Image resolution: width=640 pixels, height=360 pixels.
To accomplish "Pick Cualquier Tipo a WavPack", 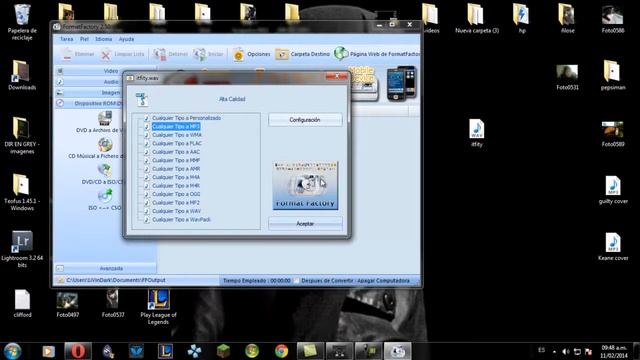I will (x=181, y=220).
